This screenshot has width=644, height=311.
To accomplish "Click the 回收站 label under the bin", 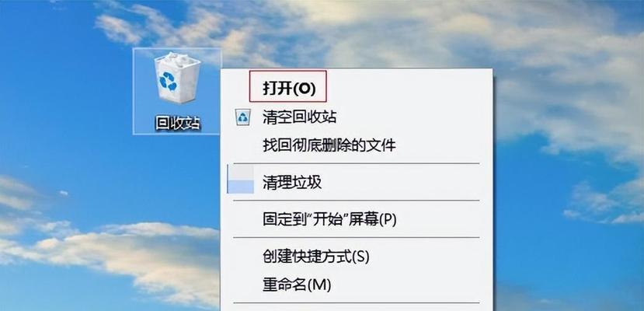I will pos(177,123).
